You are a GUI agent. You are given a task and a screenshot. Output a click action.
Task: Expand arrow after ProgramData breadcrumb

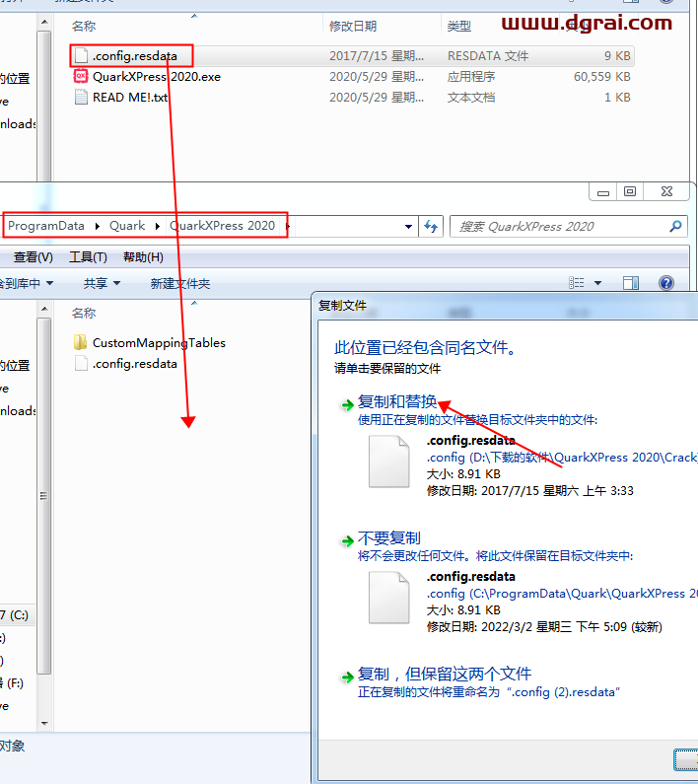tap(98, 227)
